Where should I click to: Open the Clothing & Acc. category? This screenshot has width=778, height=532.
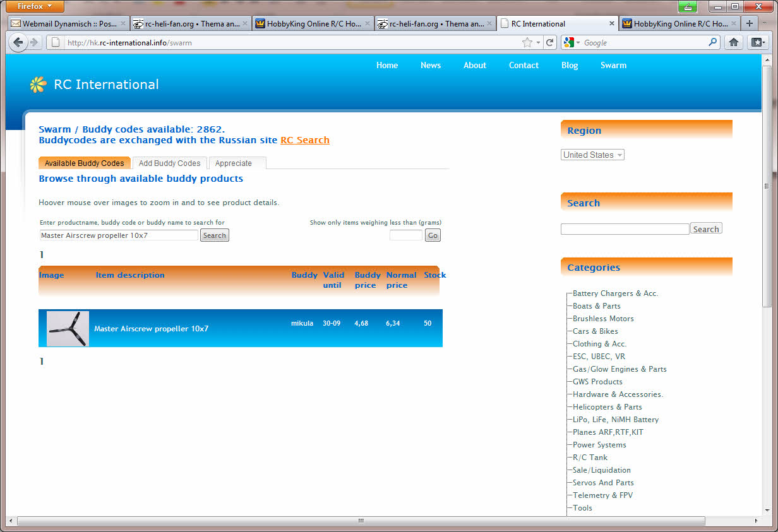pyautogui.click(x=600, y=344)
